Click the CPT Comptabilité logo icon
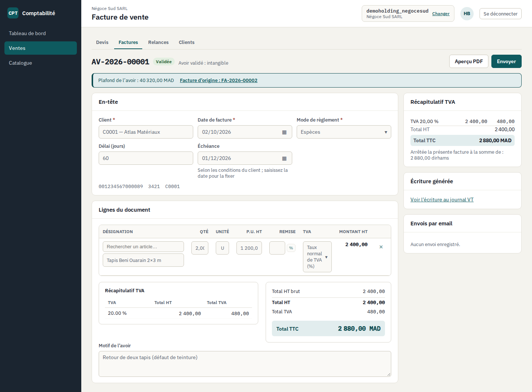This screenshot has height=392, width=532. point(13,13)
